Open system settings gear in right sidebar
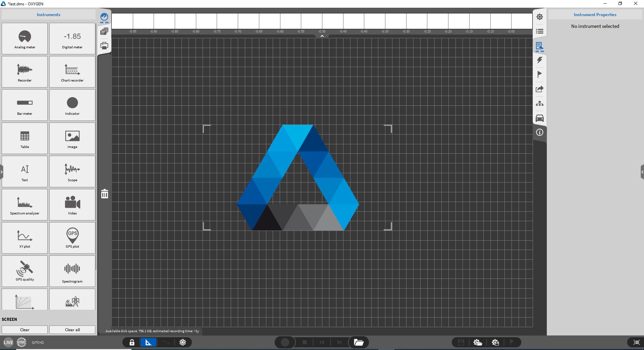This screenshot has height=350, width=644. [540, 17]
